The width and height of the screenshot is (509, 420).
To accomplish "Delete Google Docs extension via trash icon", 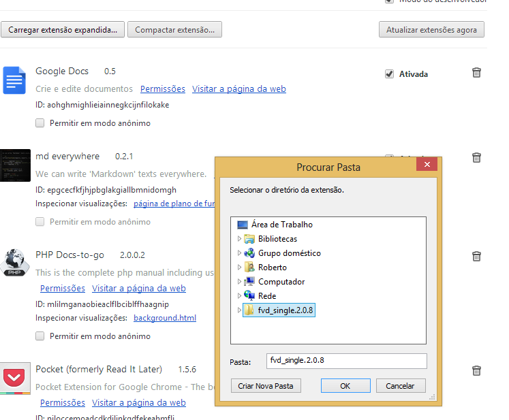I will coord(476,73).
